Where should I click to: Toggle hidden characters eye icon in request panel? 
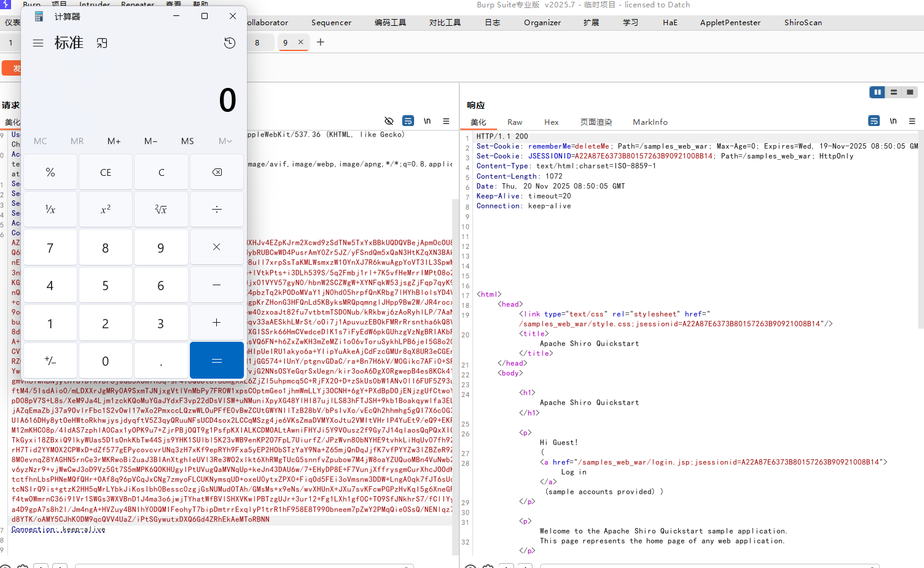(389, 121)
